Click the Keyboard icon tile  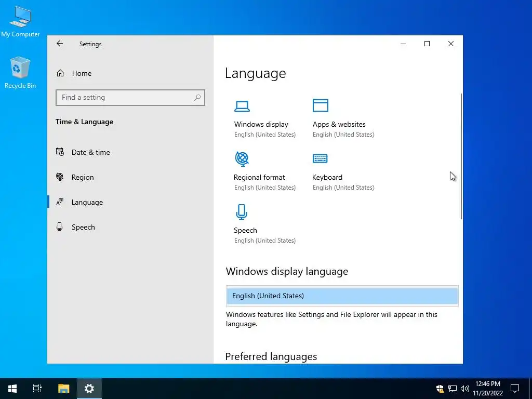(320, 158)
